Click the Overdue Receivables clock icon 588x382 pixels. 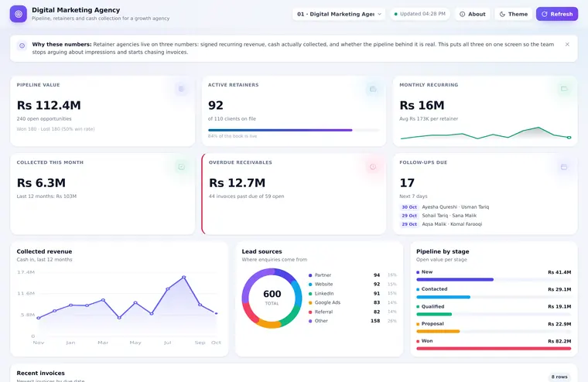[373, 167]
